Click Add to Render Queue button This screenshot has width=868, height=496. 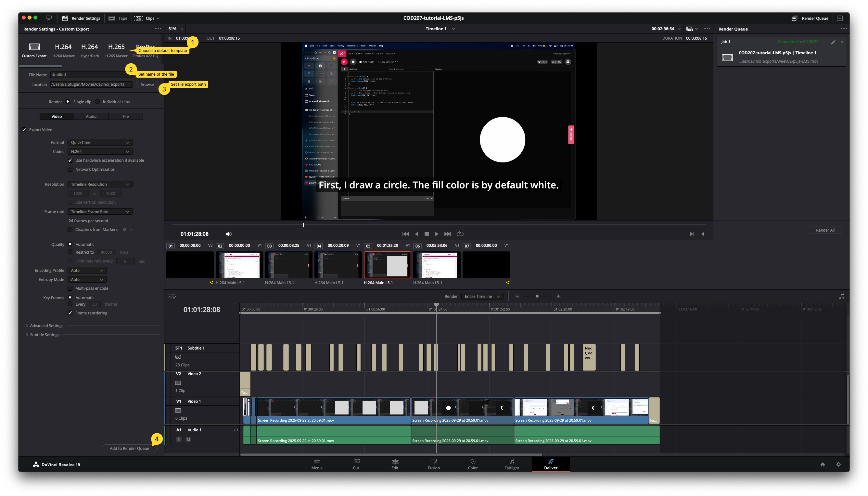pos(129,448)
